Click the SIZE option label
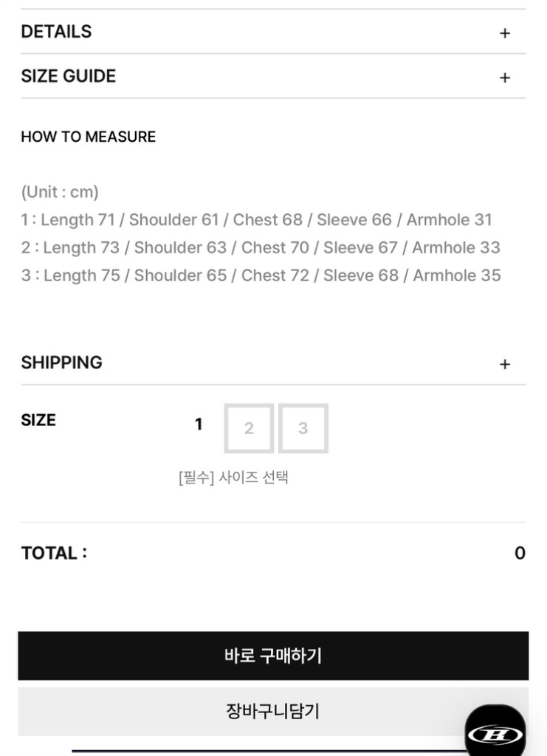Screen dimensions: 547x756 coord(38,420)
